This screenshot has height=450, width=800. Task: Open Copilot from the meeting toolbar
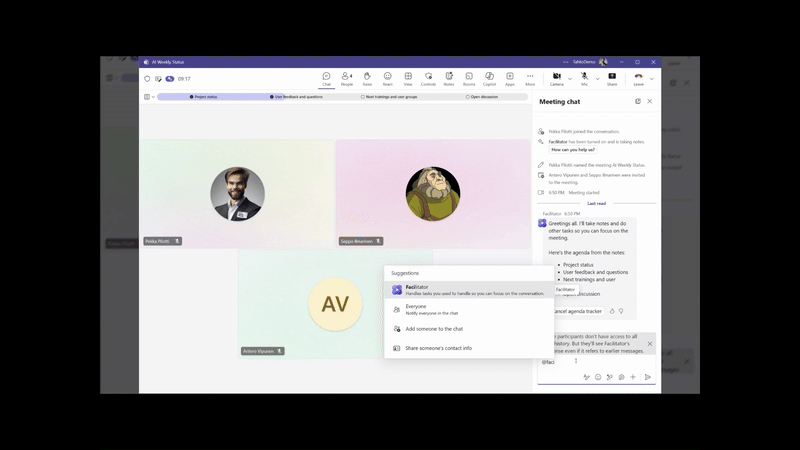tap(489, 78)
